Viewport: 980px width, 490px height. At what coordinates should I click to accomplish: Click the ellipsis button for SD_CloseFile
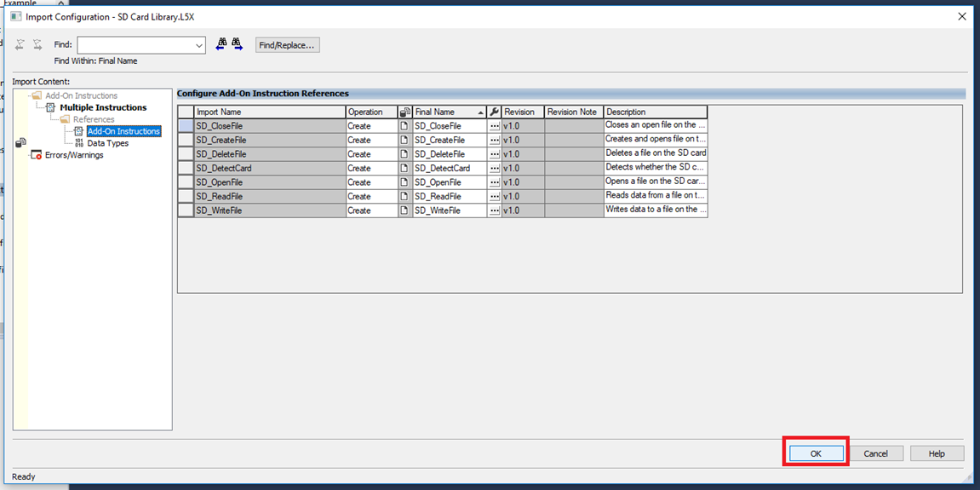[x=495, y=126]
